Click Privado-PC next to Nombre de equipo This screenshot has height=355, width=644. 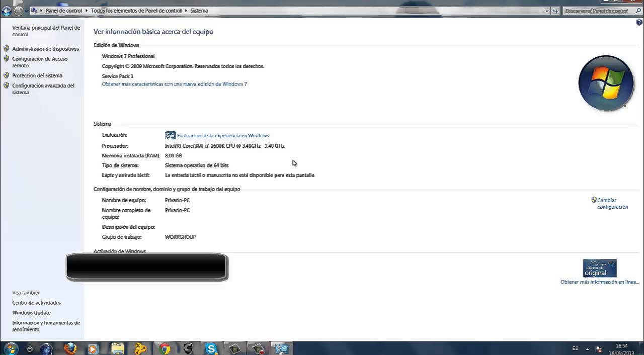(177, 200)
